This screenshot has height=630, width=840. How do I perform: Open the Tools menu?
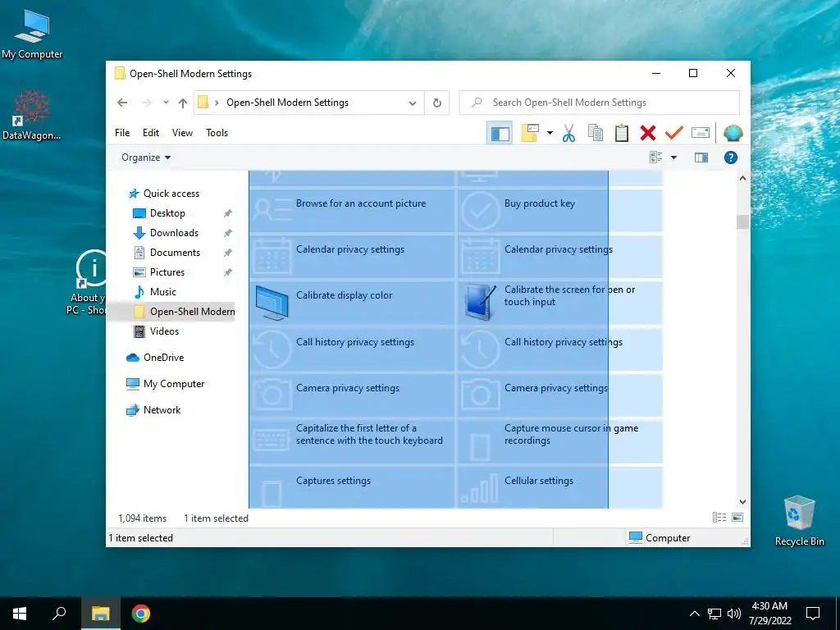click(x=217, y=133)
